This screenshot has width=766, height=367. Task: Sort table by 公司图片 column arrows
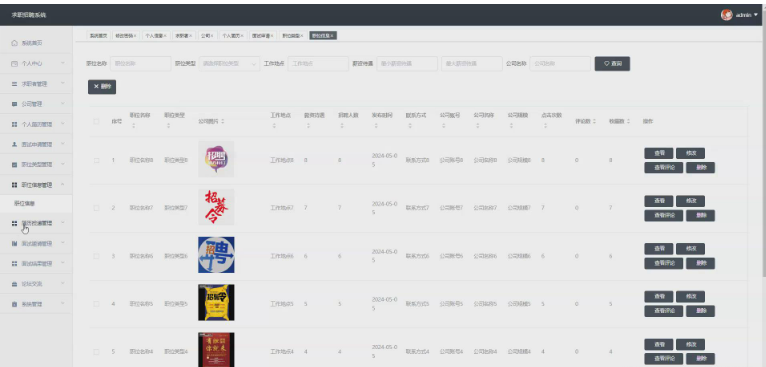(223, 121)
